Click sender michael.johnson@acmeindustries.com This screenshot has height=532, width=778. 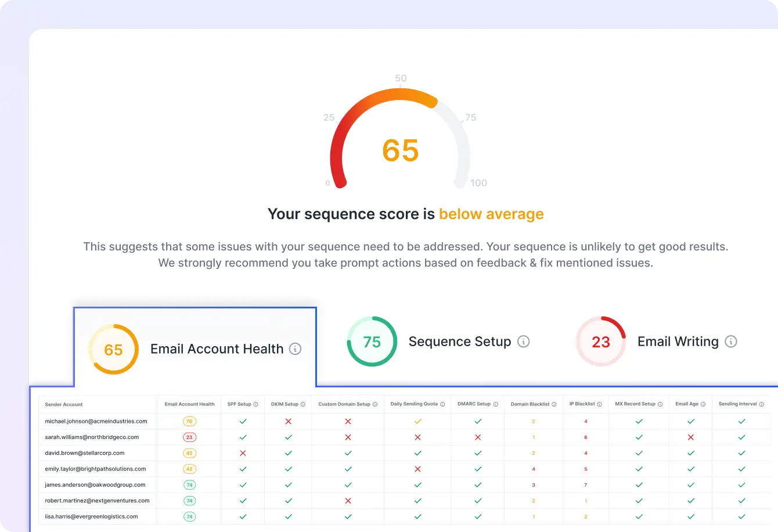pos(96,421)
